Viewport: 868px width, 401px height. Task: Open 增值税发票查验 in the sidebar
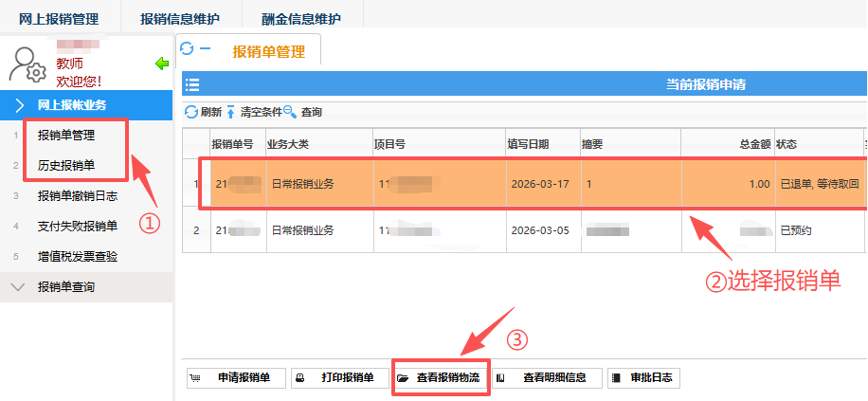(78, 256)
